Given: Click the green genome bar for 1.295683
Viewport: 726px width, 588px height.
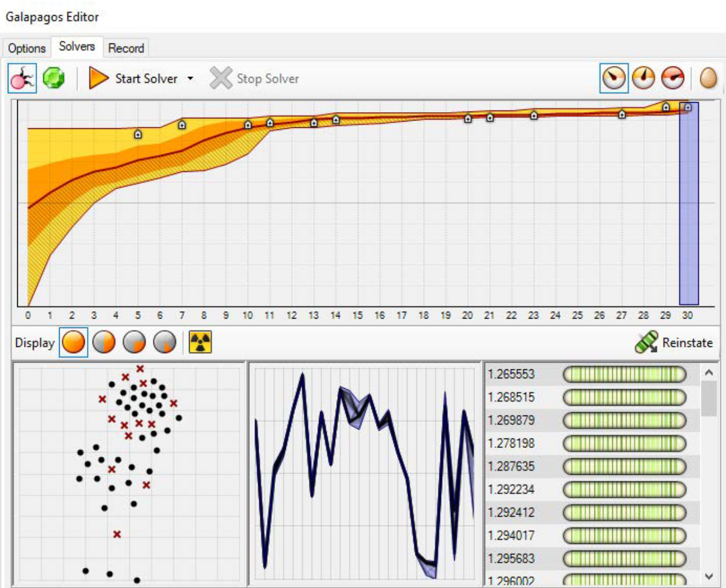Looking at the screenshot, I should (625, 558).
